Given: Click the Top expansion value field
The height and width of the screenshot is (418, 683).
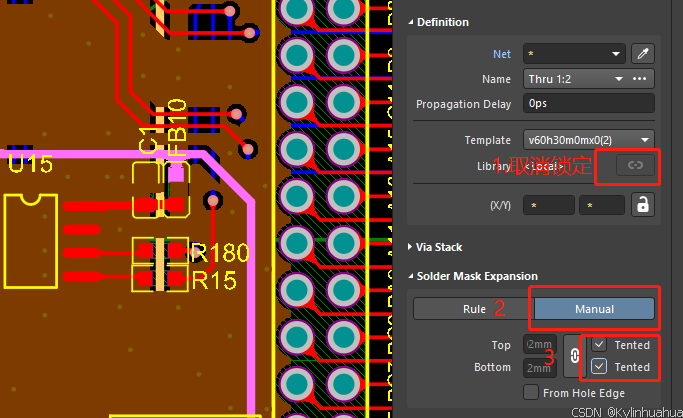Looking at the screenshot, I should [540, 344].
